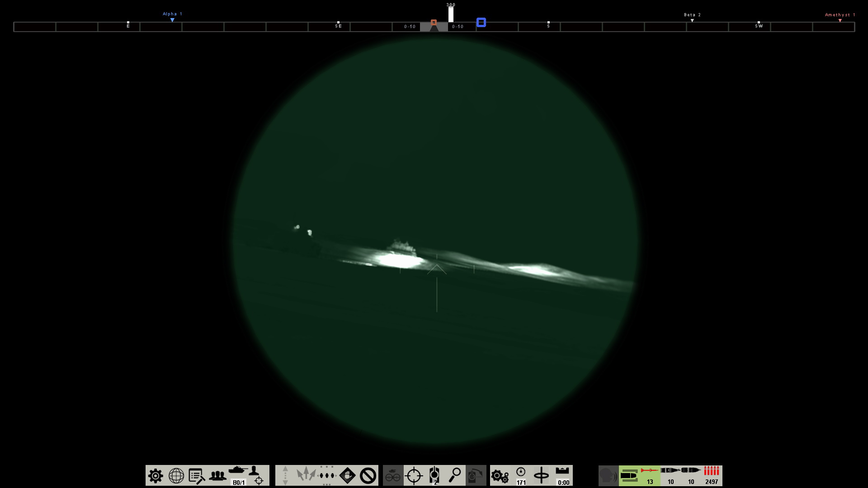Image resolution: width=868 pixels, height=488 pixels.
Task: Toggle the hold fire hand icon
Action: [x=347, y=475]
